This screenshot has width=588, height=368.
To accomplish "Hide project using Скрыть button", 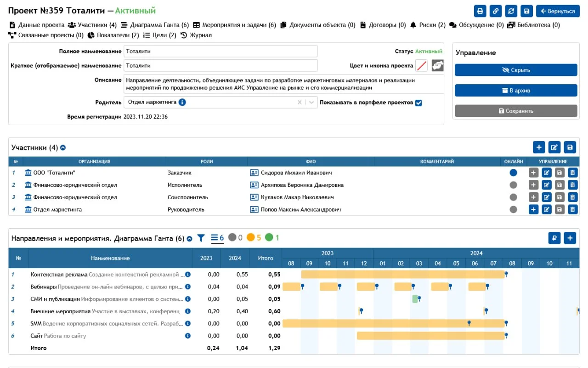I will point(516,70).
